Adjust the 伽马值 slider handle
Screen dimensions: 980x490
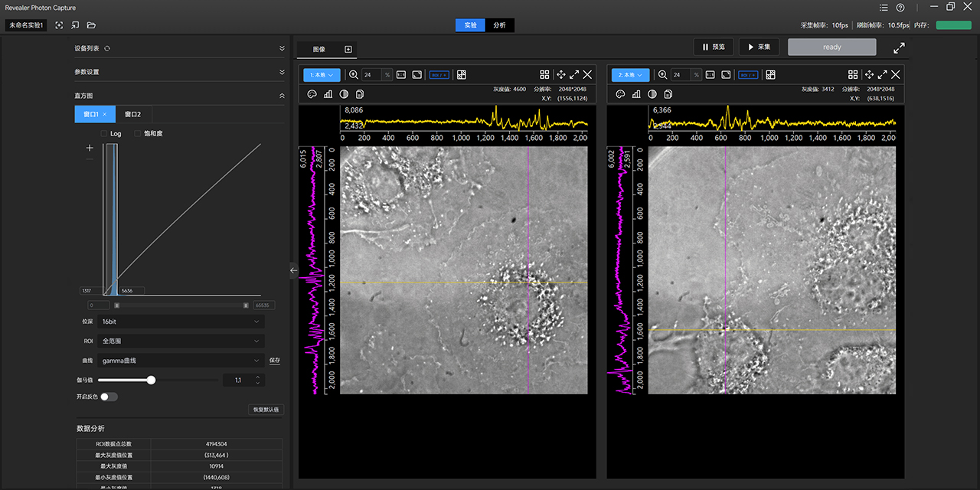[151, 380]
